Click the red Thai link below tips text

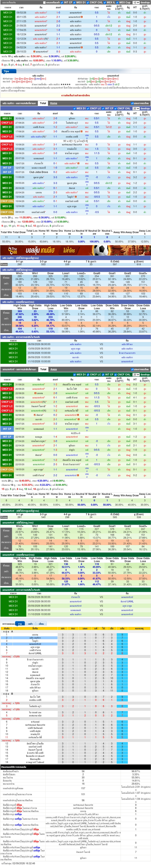point(75,95)
